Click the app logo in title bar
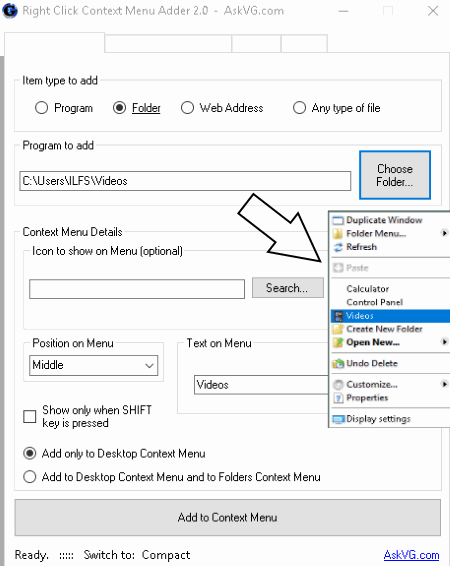The height and width of the screenshot is (566, 450). pos(10,10)
